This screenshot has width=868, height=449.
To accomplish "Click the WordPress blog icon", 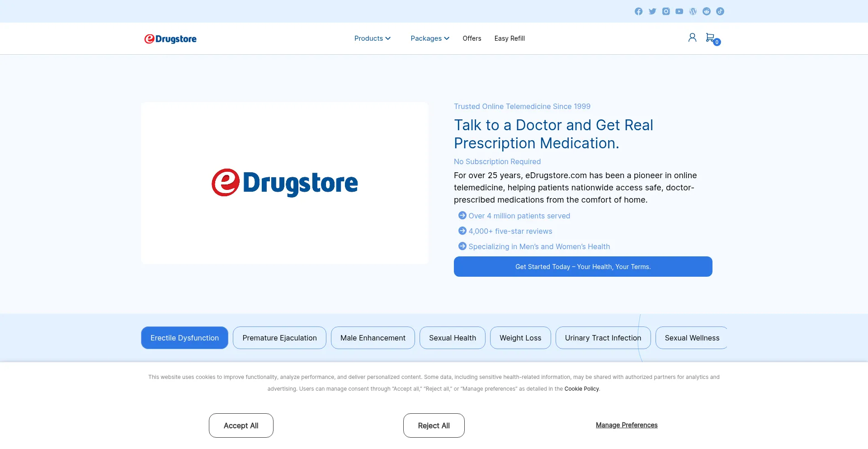I will [x=693, y=11].
